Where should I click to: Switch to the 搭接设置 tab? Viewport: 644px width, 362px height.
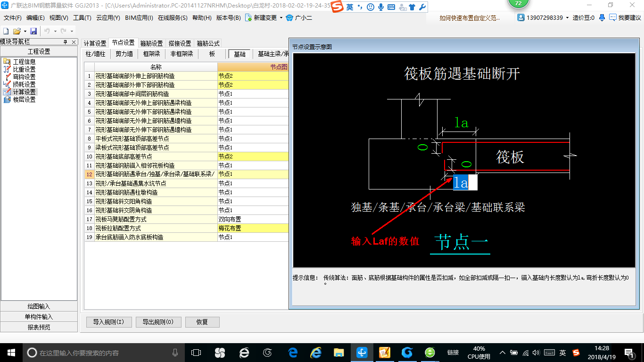click(x=180, y=43)
